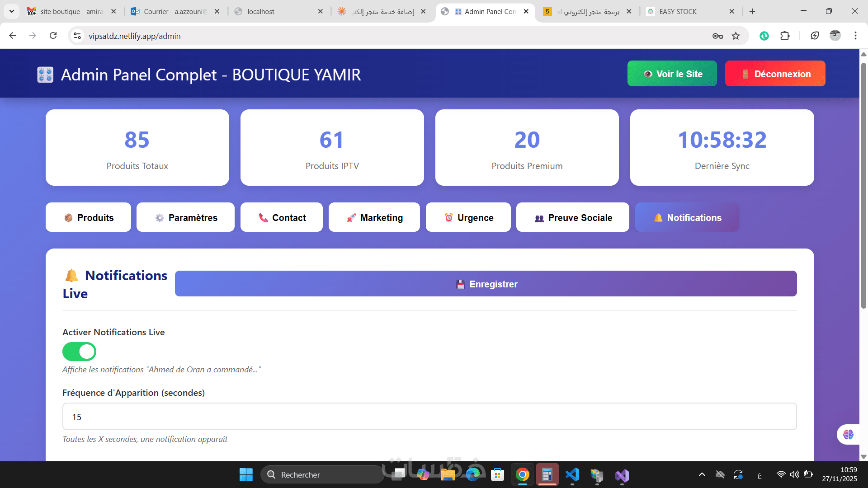The width and height of the screenshot is (868, 488).
Task: Open the Marketing tab
Action: [374, 217]
